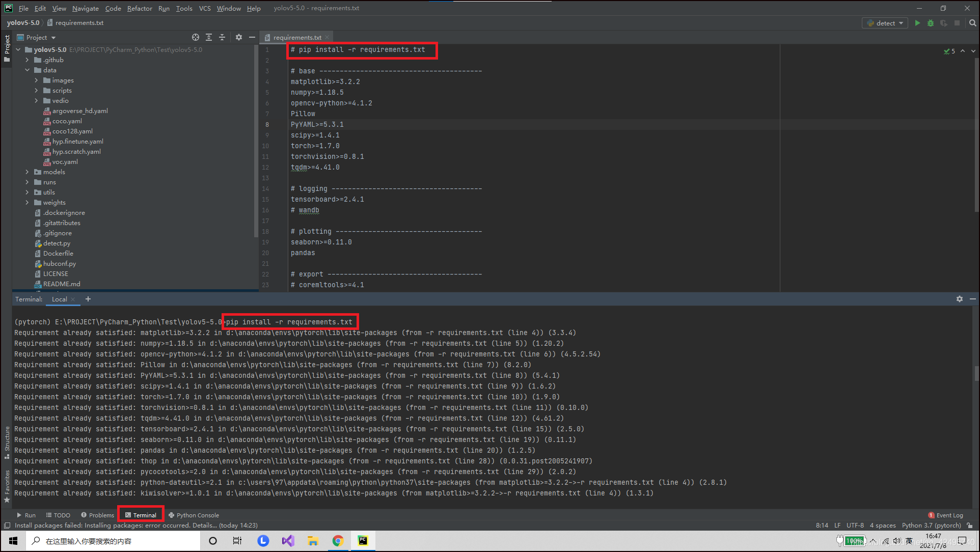Open detect.py in project tree
980x552 pixels.
pos(57,243)
